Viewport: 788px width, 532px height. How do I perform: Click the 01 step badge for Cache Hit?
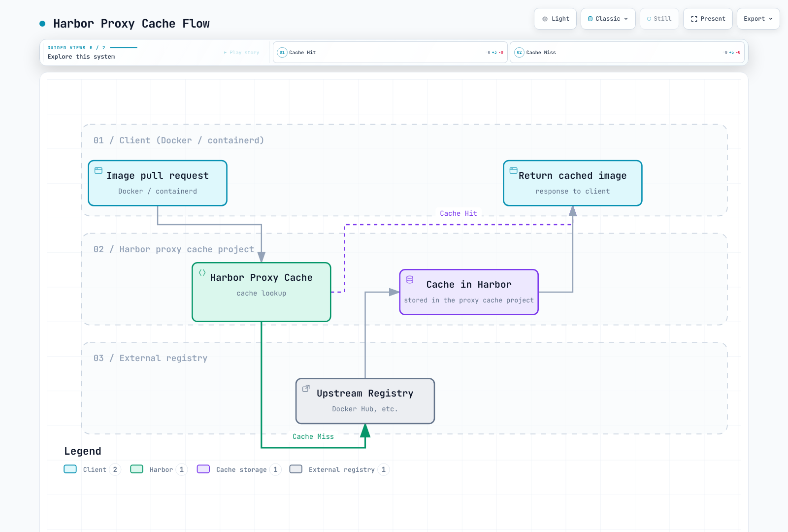(x=282, y=52)
